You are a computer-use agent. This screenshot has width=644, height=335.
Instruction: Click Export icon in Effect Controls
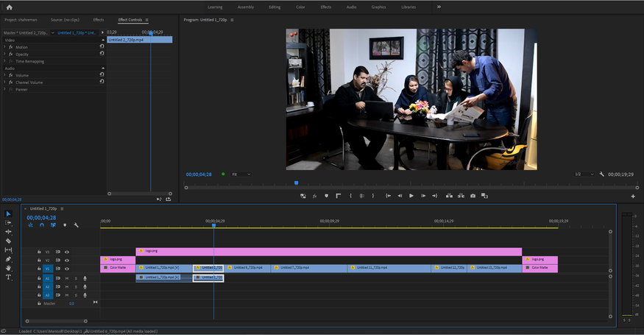point(169,199)
